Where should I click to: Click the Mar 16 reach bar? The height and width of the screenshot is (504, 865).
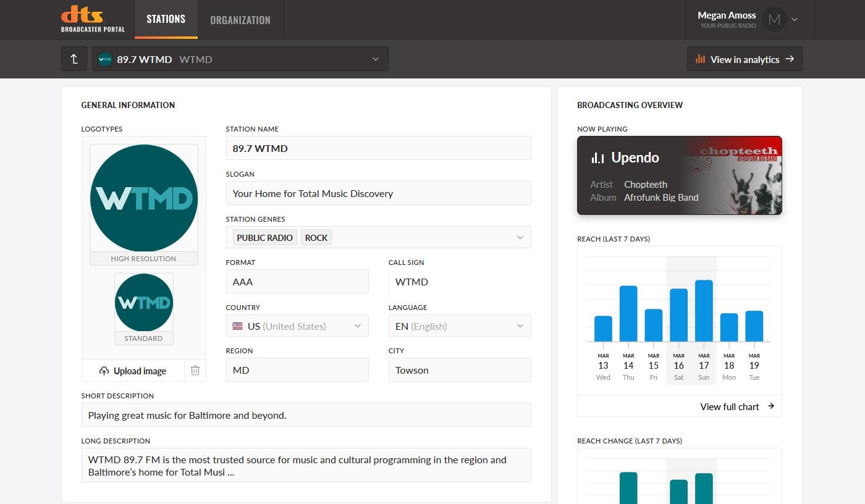tap(678, 315)
